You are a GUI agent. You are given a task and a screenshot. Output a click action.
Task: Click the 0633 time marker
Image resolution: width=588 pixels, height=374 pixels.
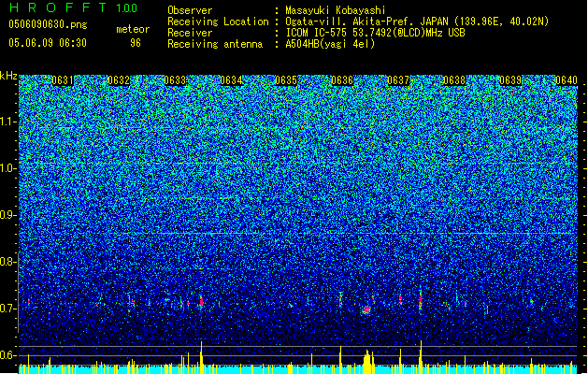pos(175,80)
